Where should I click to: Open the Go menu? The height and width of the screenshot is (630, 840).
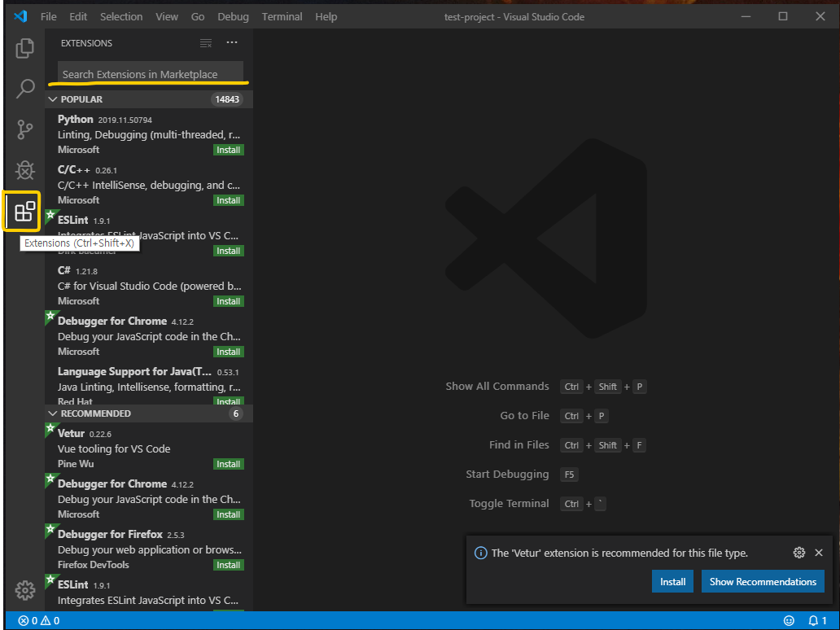click(x=198, y=16)
